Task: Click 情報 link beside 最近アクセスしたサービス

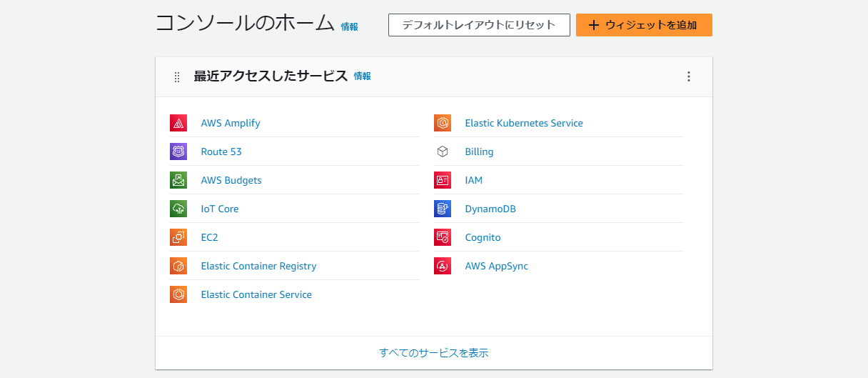Action: pos(363,76)
